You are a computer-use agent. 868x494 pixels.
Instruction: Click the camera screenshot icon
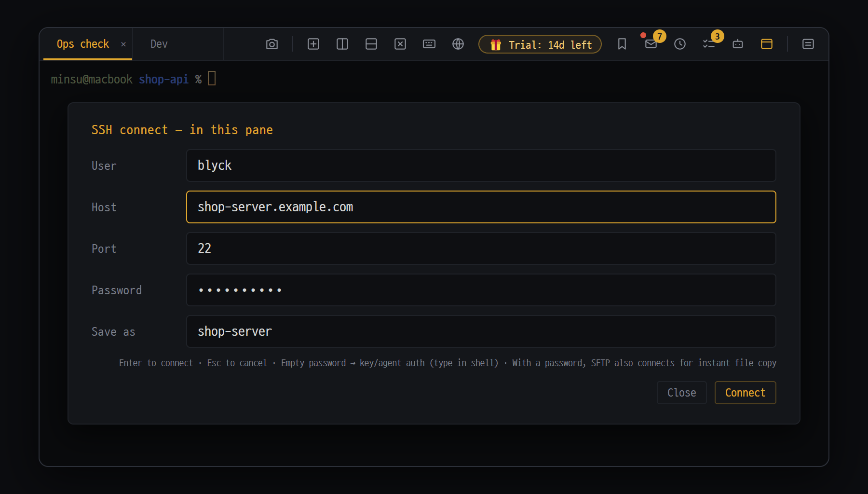[x=272, y=44]
